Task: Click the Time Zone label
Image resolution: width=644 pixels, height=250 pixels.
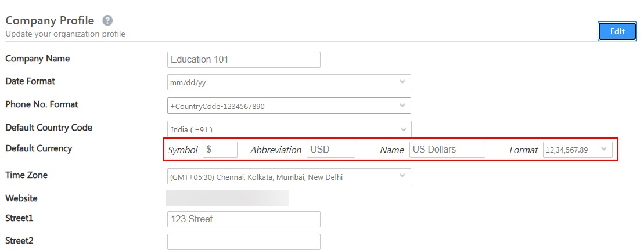Action: pyautogui.click(x=26, y=175)
